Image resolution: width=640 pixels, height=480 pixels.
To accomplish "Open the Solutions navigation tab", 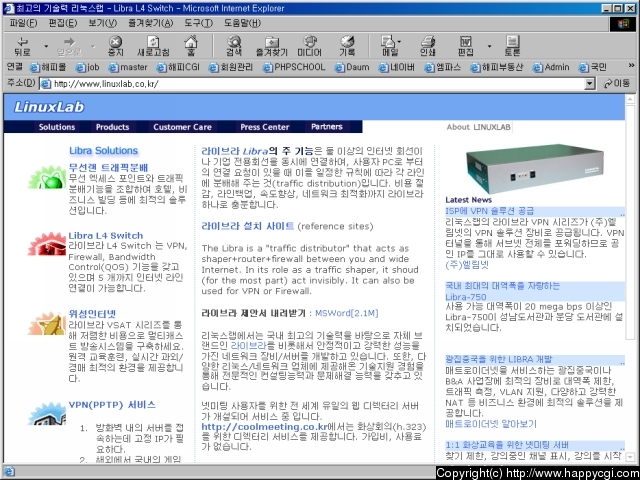I will pyautogui.click(x=57, y=127).
